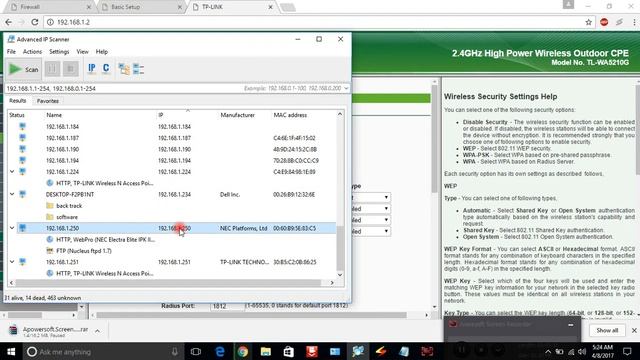
Task: Open the IP range history dropdown arrow
Action: coord(346,88)
